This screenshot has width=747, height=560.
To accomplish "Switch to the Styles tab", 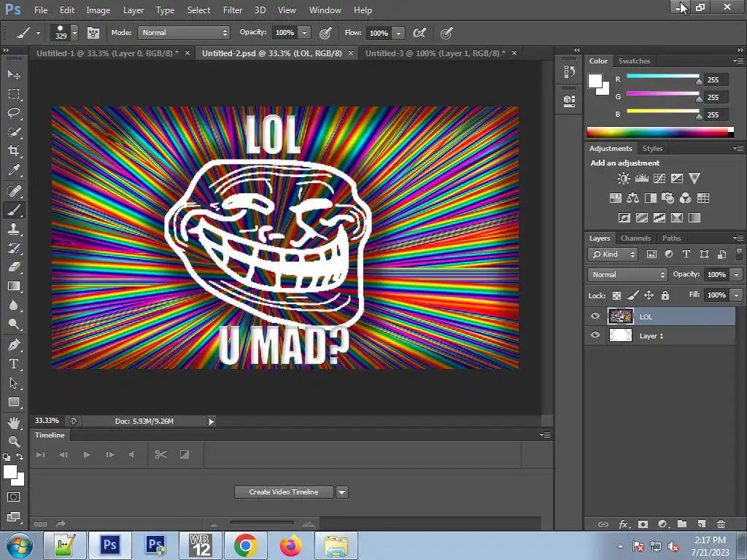I will 652,149.
